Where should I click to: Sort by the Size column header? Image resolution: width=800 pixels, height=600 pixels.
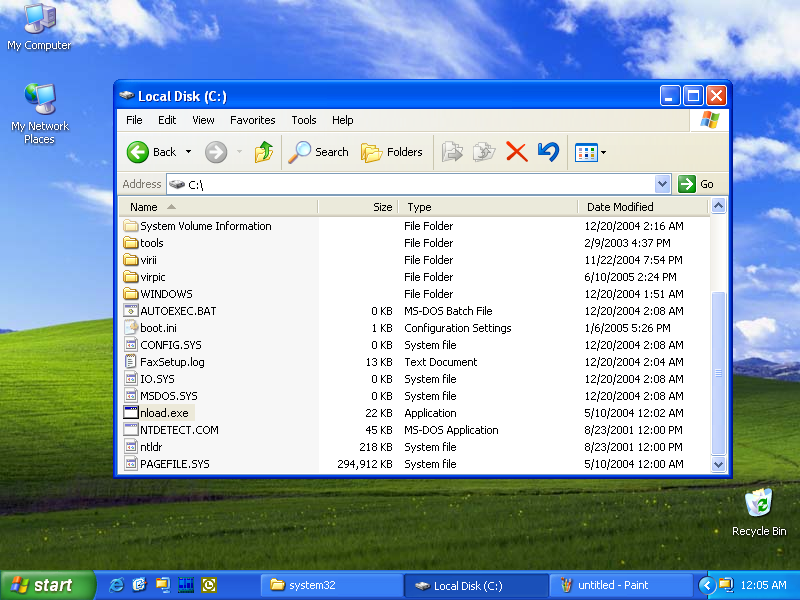(358, 207)
